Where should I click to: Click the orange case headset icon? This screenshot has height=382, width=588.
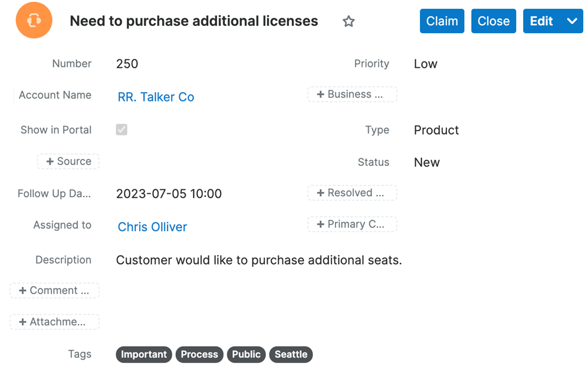(x=34, y=21)
